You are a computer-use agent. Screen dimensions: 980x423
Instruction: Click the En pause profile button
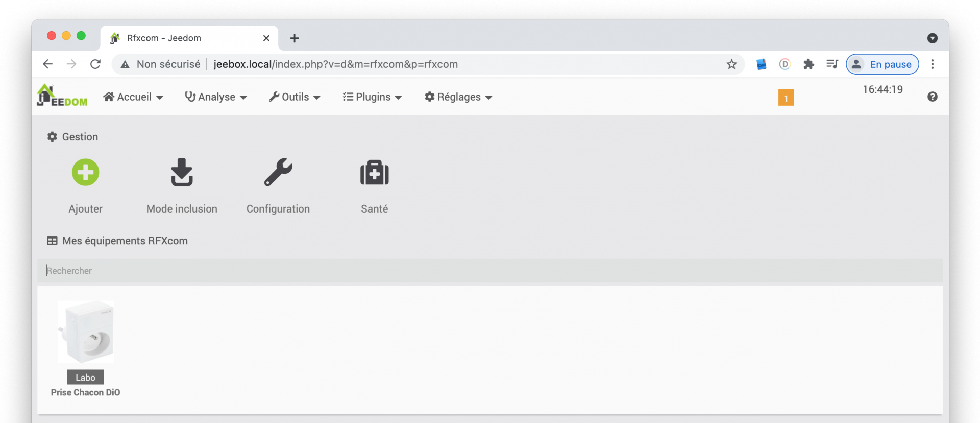tap(883, 64)
